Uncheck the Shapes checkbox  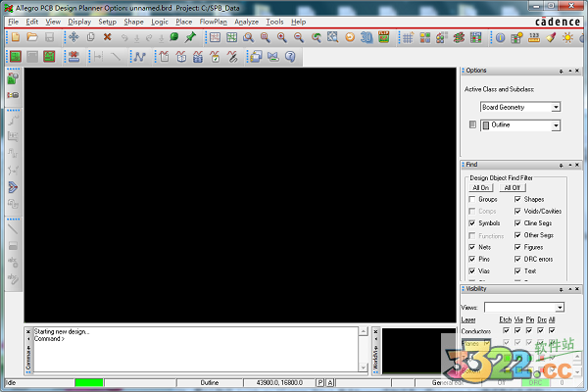tap(517, 199)
